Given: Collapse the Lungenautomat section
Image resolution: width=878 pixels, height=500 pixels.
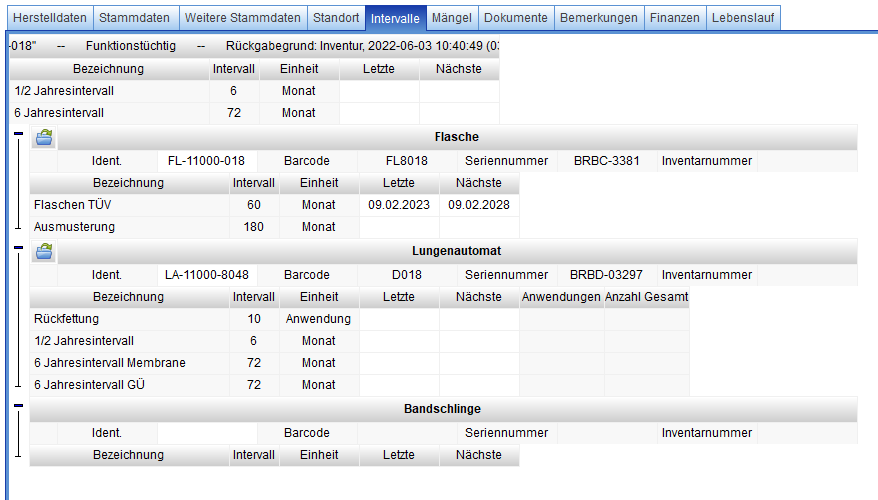Looking at the screenshot, I should [x=18, y=245].
